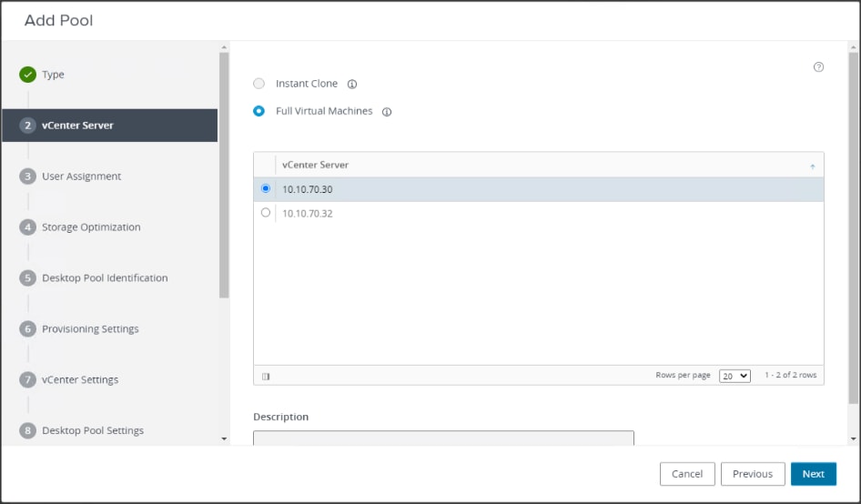Screen dimensions: 861x504
Task: Click the step 3 number icon
Action: (x=28, y=176)
